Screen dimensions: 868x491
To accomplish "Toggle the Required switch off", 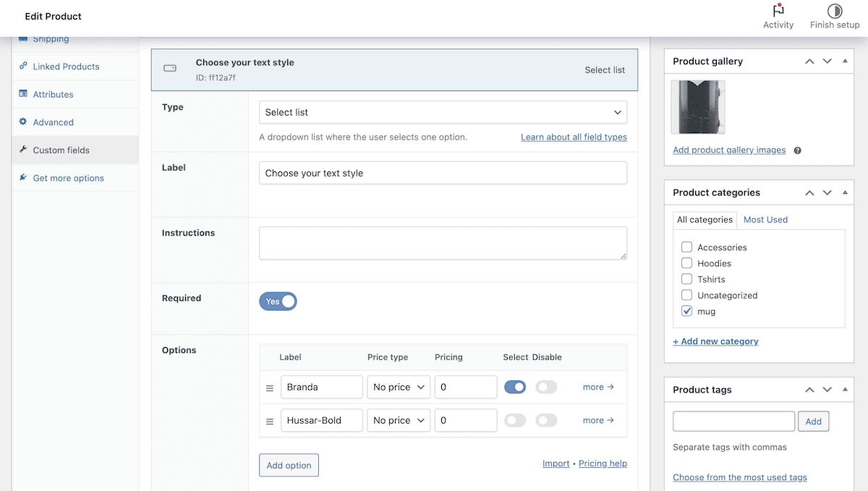I will [x=278, y=302].
